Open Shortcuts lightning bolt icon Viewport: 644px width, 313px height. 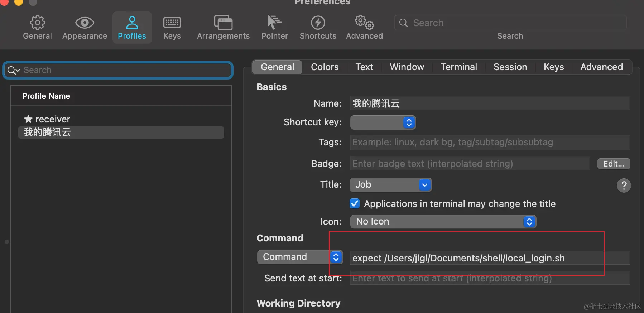[x=318, y=23]
